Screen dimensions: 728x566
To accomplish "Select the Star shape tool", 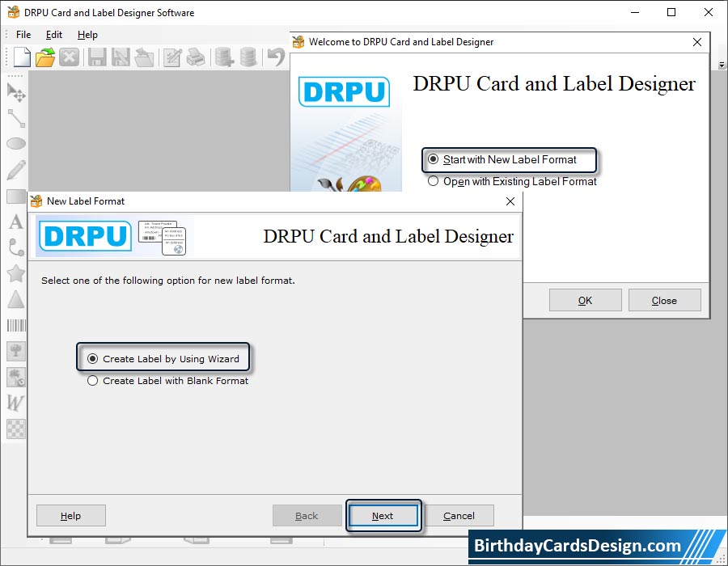I will (16, 273).
